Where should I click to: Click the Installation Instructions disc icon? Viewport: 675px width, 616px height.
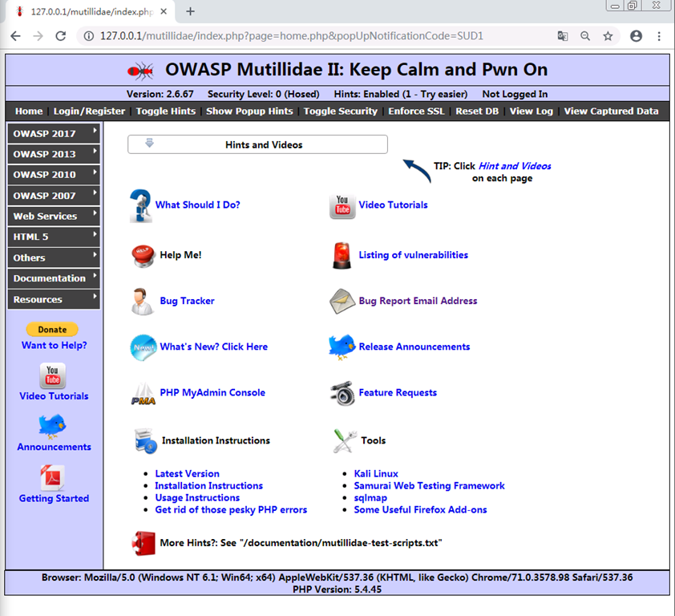[146, 440]
